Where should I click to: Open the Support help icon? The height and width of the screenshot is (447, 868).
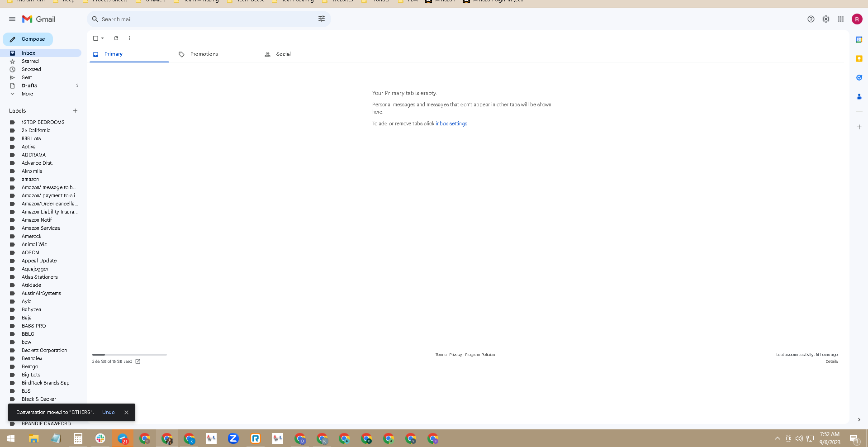[811, 19]
